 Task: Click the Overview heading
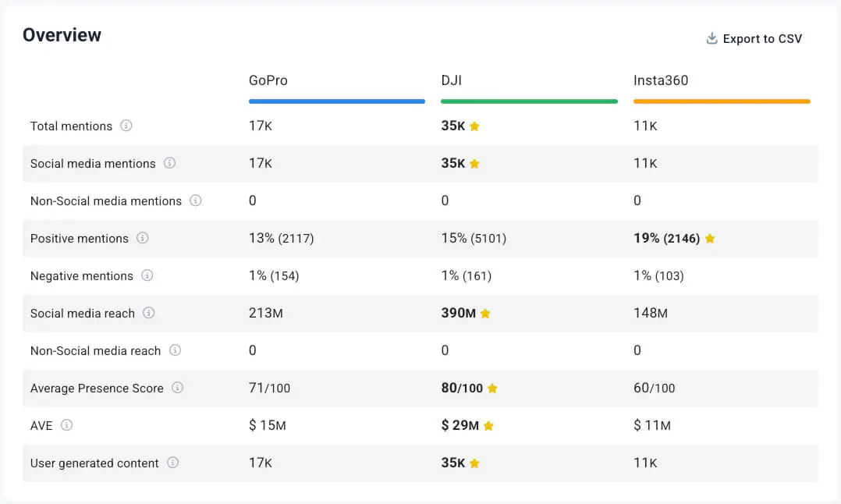click(x=62, y=35)
